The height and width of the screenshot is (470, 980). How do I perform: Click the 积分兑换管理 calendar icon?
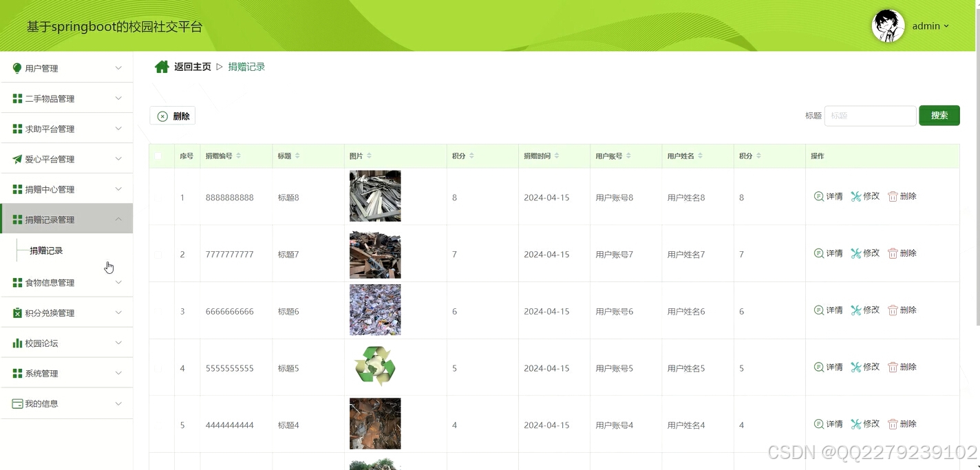16,312
